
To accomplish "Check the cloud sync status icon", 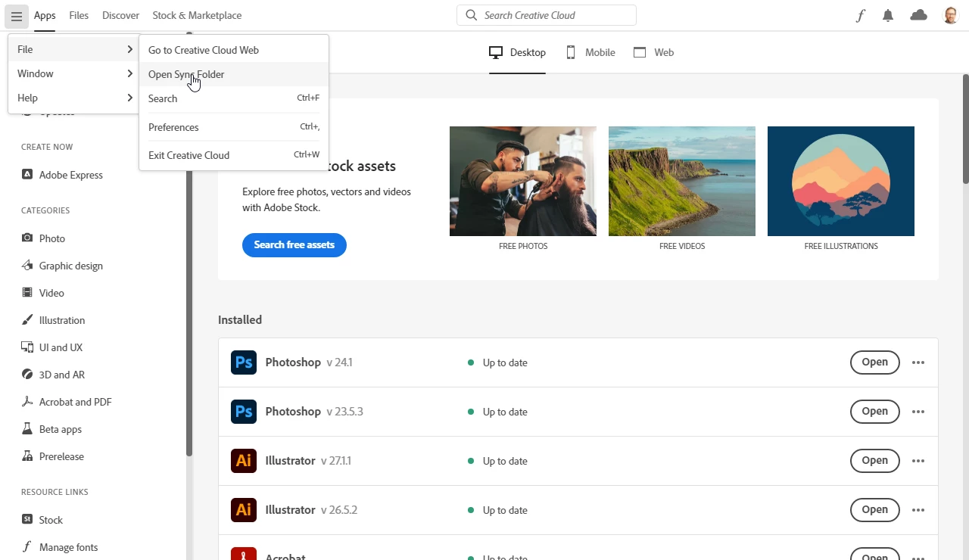I will pos(919,15).
